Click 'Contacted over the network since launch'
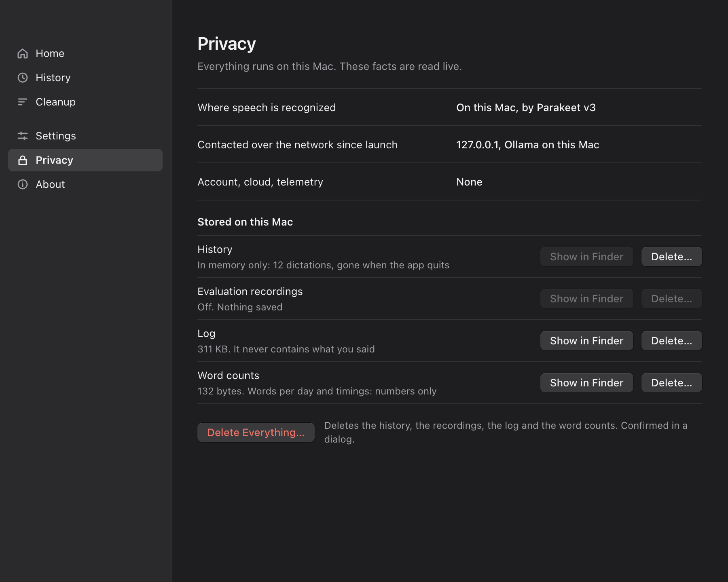Image resolution: width=728 pixels, height=582 pixels. [297, 145]
